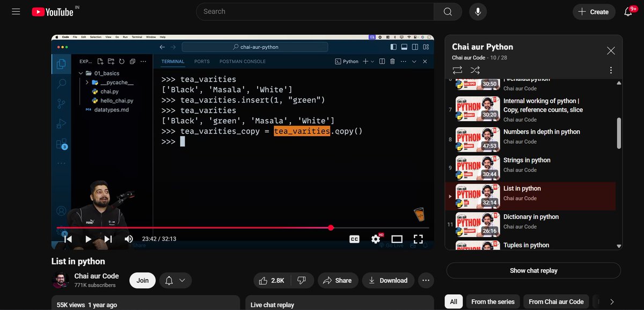The width and height of the screenshot is (644, 310).
Task: Click the 55K views description box
Action: click(x=145, y=302)
